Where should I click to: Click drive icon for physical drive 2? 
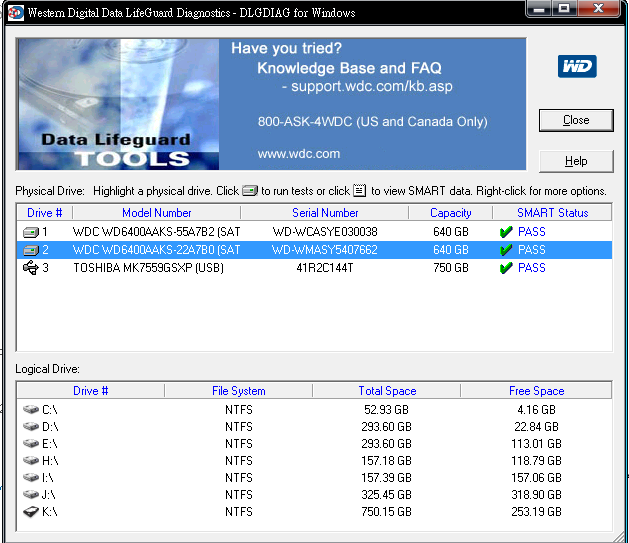click(x=30, y=250)
